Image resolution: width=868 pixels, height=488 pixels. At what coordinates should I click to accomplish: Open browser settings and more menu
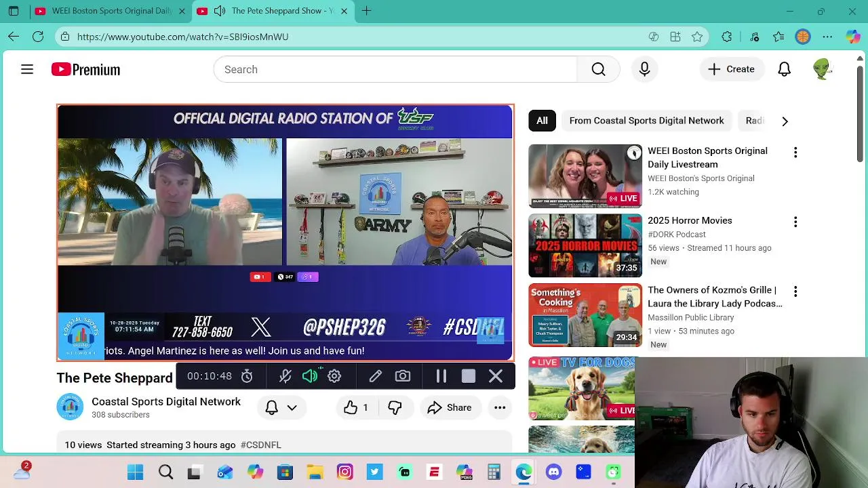(827, 37)
